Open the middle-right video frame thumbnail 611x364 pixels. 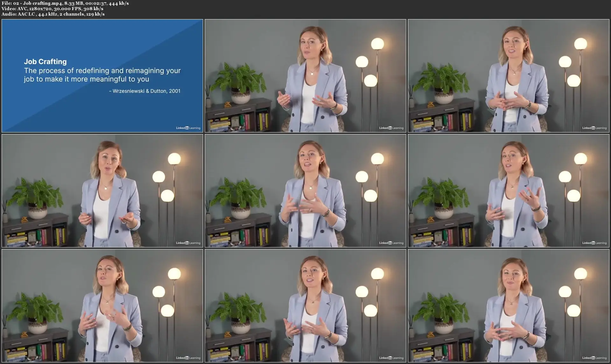[x=508, y=191]
